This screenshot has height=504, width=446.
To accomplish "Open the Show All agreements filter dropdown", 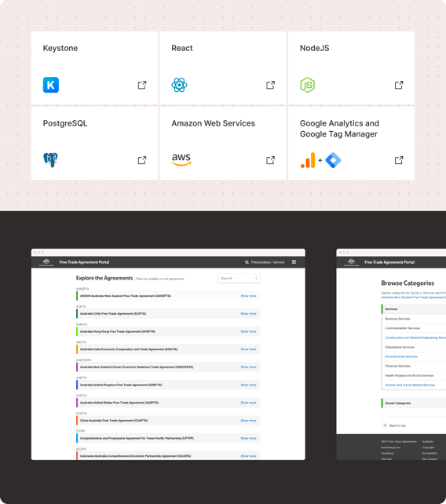I will point(239,279).
